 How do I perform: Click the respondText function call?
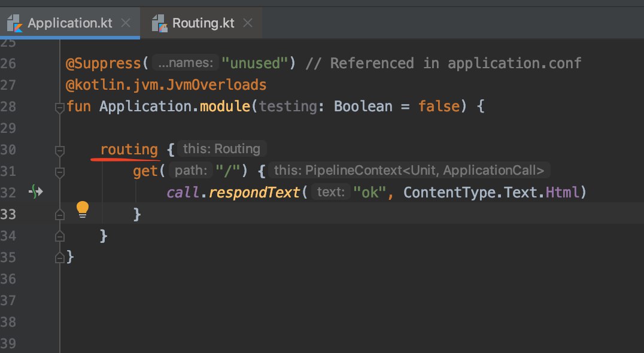click(254, 192)
